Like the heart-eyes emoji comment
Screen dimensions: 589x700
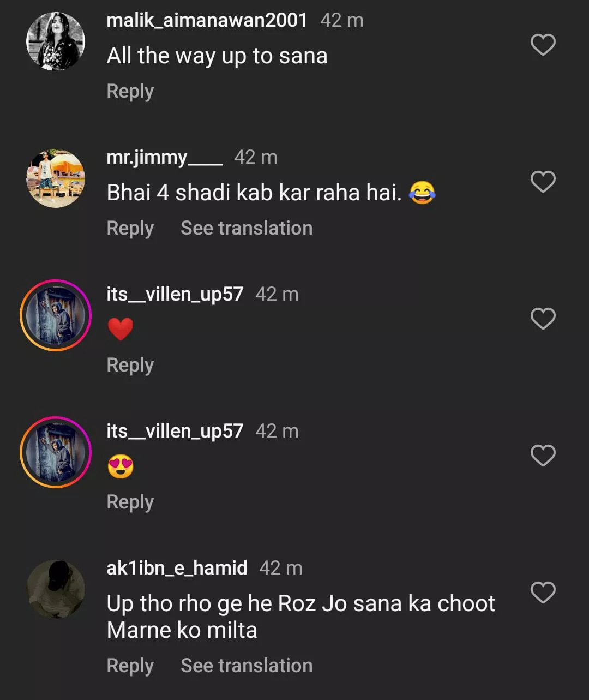coord(543,456)
